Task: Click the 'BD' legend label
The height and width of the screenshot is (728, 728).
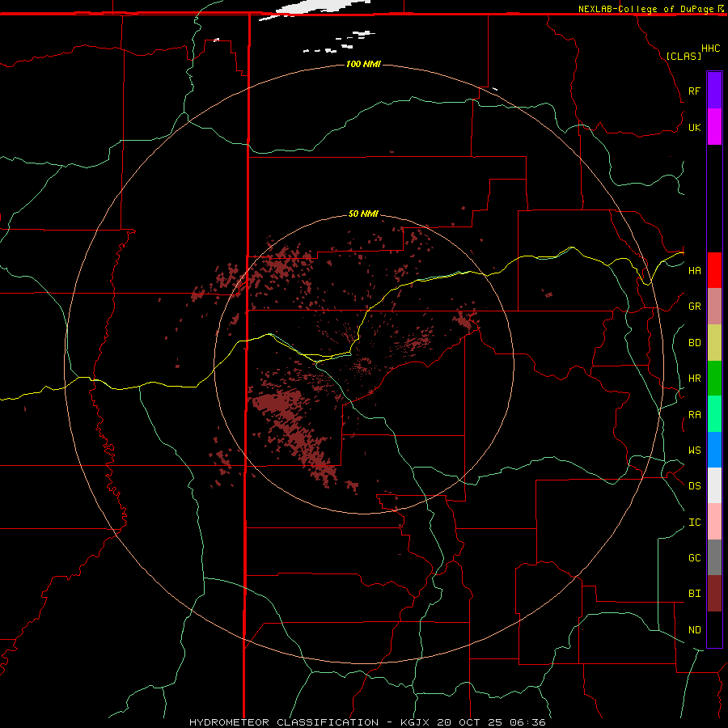Action: point(694,343)
